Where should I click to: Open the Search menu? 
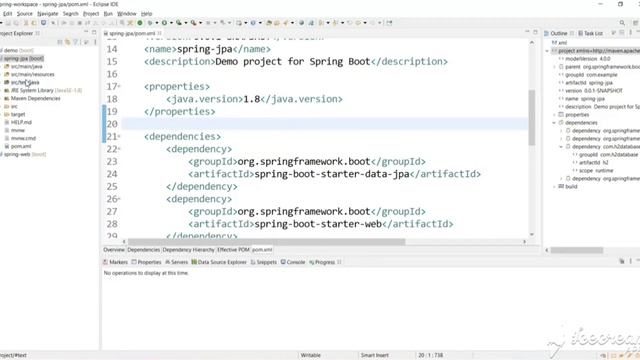[x=71, y=13]
